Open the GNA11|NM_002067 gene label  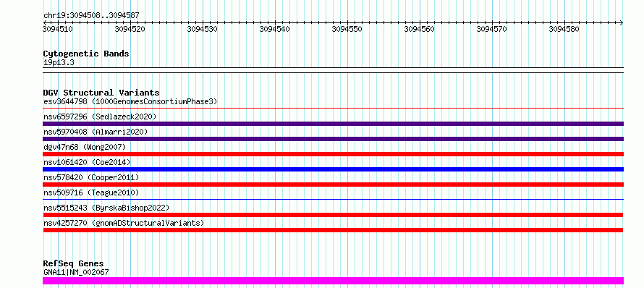click(76, 272)
